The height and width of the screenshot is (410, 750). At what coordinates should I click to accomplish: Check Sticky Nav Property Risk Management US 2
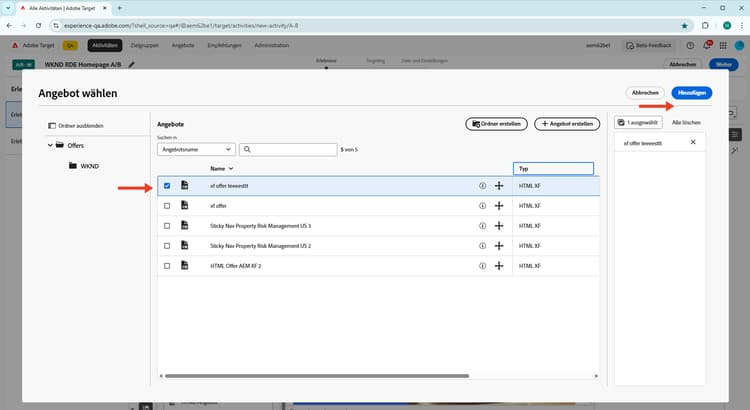click(x=167, y=246)
